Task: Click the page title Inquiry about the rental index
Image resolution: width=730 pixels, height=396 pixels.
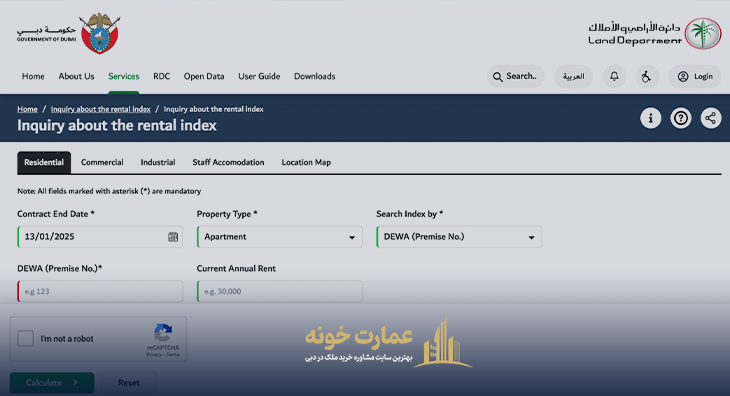Action: pos(117,125)
